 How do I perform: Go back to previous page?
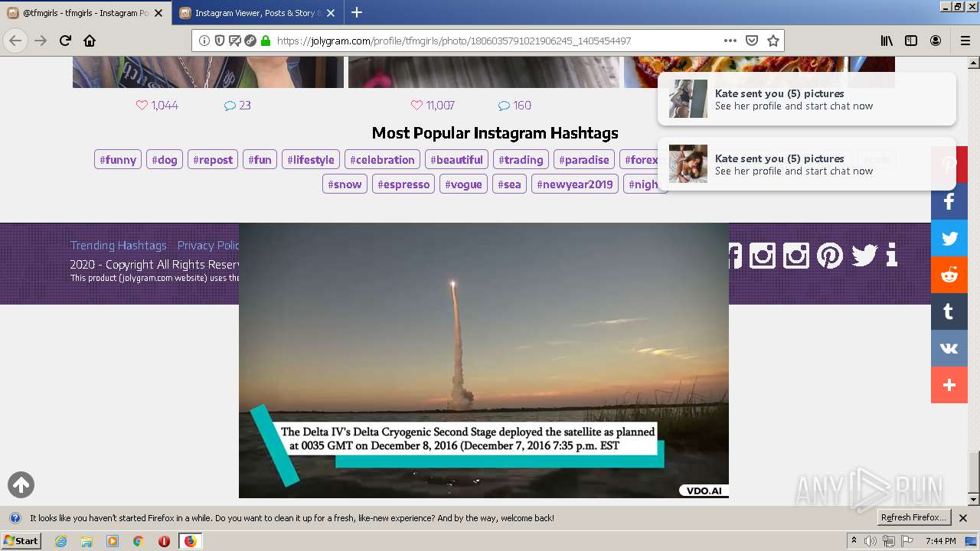point(15,41)
